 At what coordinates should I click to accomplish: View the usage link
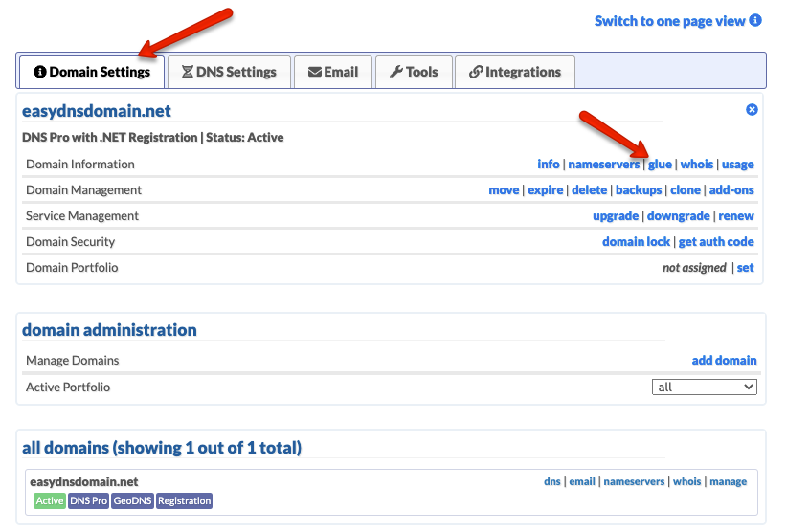[x=738, y=164]
